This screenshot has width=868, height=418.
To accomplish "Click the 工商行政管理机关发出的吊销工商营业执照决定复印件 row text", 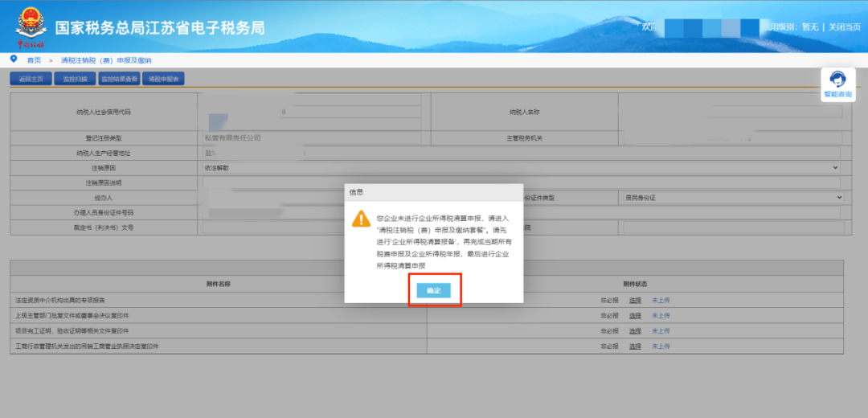I will (87, 346).
